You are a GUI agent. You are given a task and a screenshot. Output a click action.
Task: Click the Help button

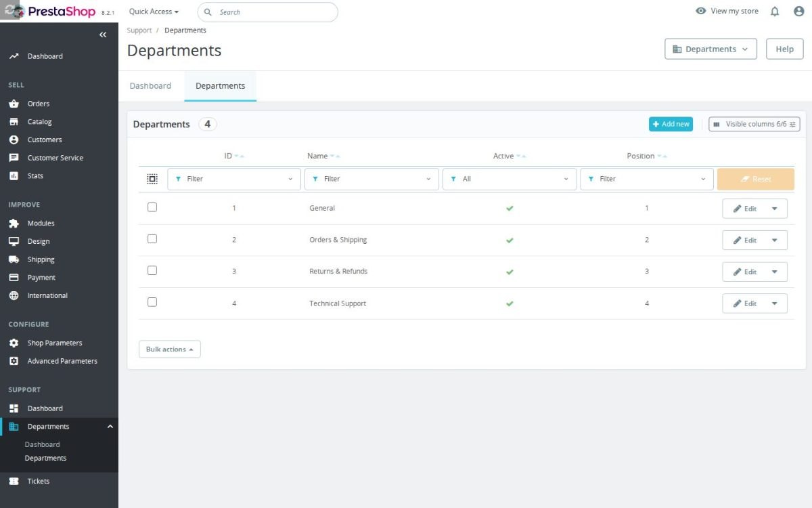pyautogui.click(x=784, y=49)
